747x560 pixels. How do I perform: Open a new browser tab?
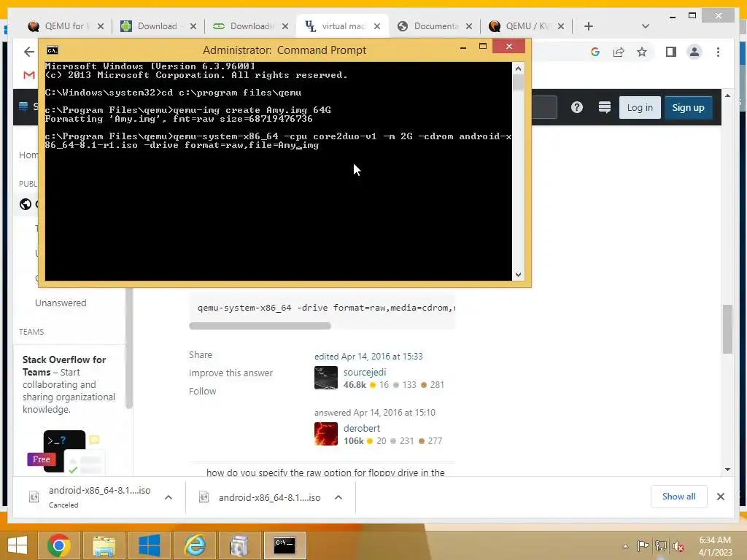[x=589, y=26]
